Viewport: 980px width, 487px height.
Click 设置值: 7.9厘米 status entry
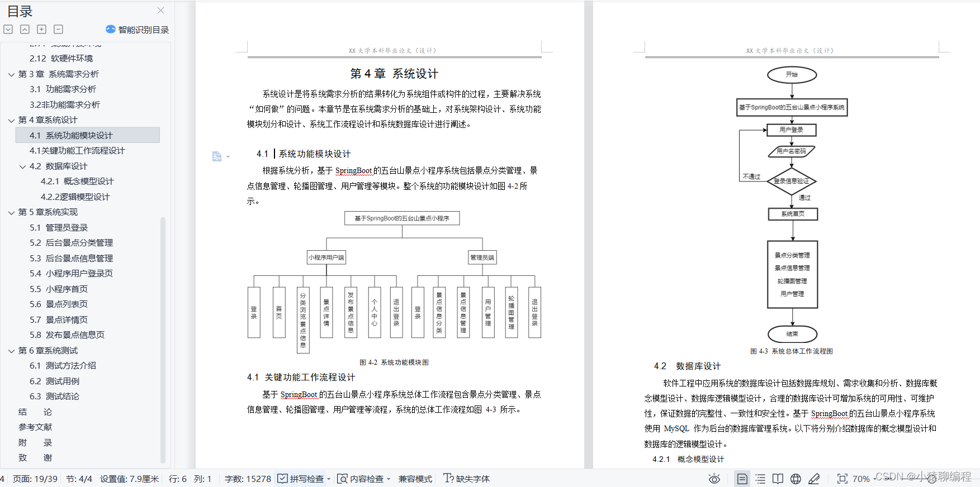[130, 479]
